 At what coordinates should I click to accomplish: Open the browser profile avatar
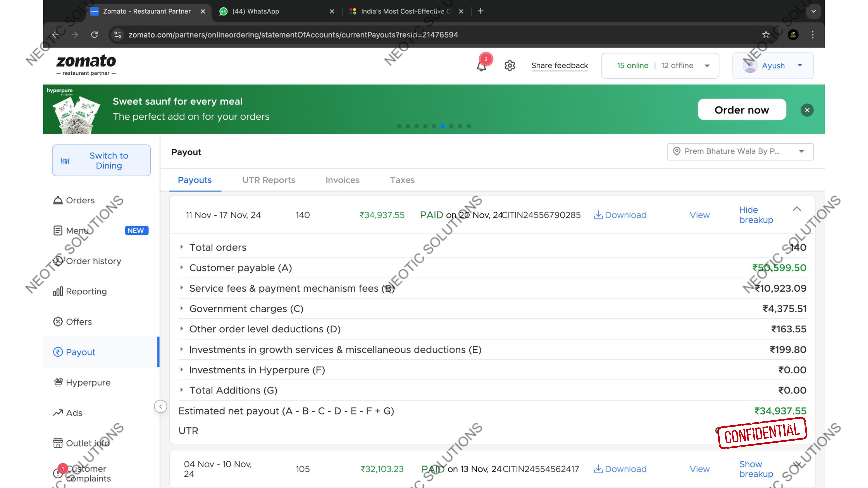pos(793,35)
